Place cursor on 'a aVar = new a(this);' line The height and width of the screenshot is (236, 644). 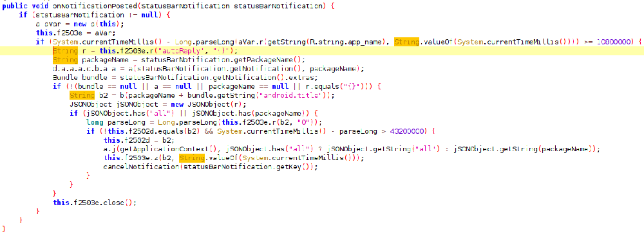tap(80, 24)
